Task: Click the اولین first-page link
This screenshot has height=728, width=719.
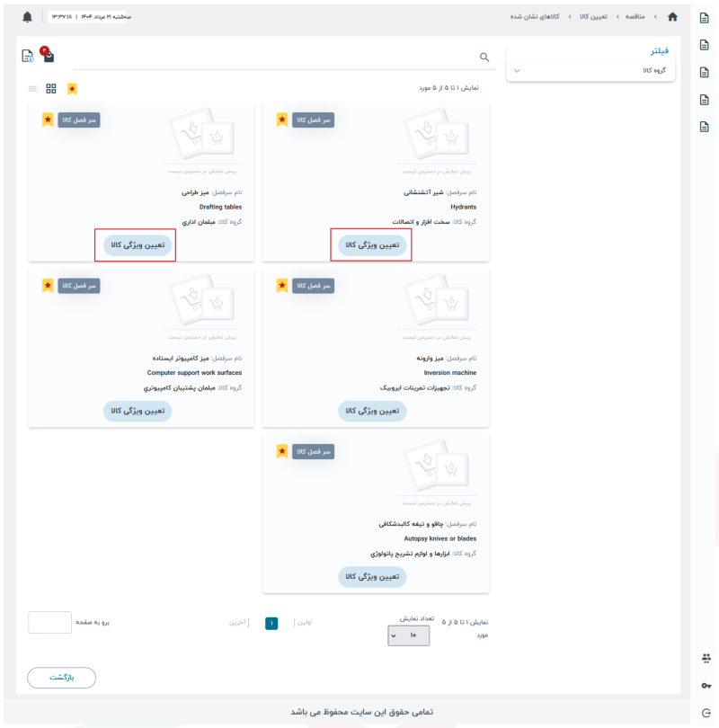Action: click(305, 623)
